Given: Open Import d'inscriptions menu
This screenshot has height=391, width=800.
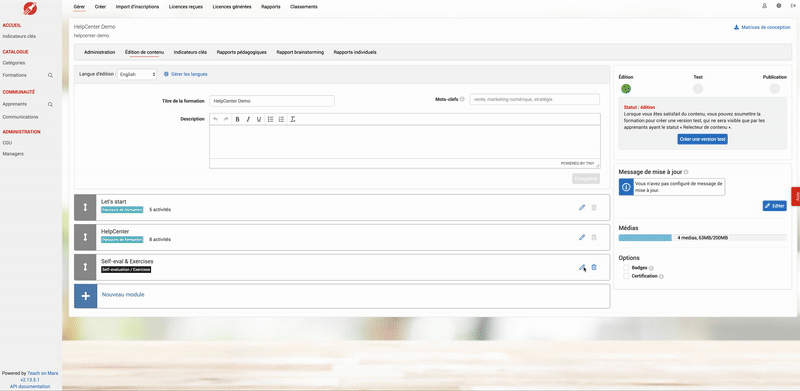Looking at the screenshot, I should [138, 7].
